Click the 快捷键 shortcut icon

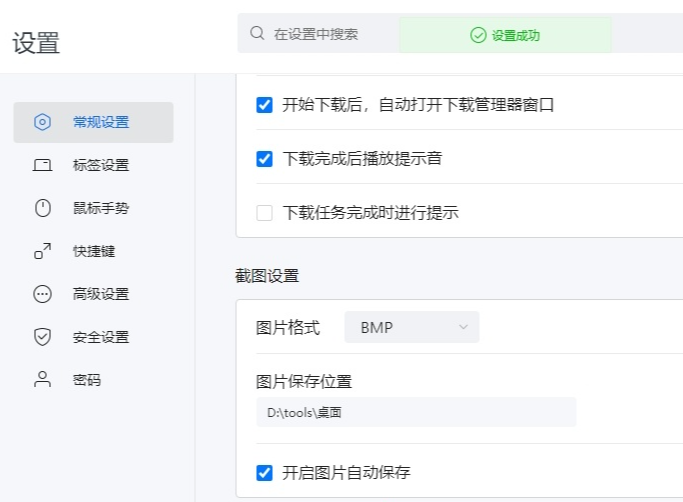(42, 251)
